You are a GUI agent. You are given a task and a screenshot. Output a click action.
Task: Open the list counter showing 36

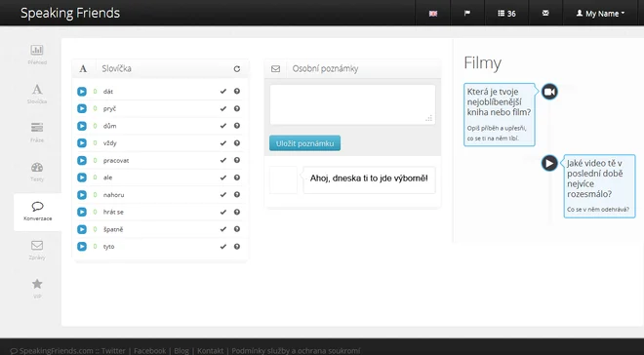click(506, 13)
